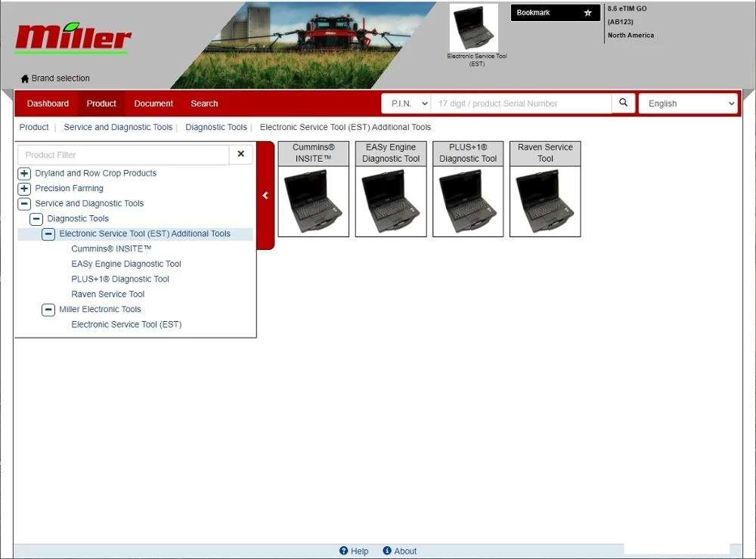This screenshot has height=559, width=756.
Task: Collapse sidebar with red arrow handle
Action: pyautogui.click(x=265, y=195)
